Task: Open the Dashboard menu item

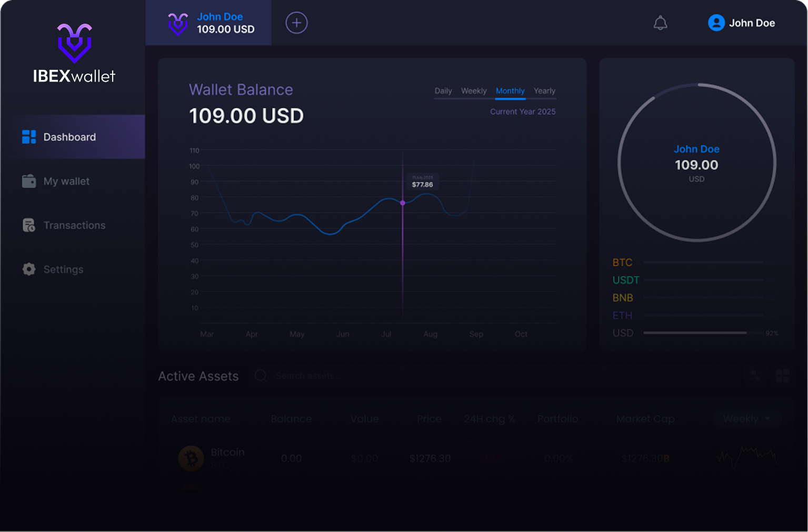Action: click(x=69, y=137)
